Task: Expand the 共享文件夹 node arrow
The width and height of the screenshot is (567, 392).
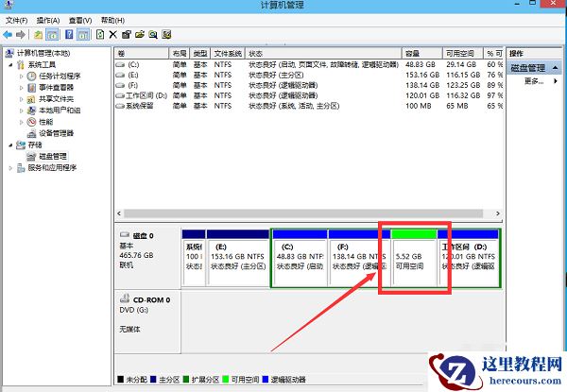Action: [22, 99]
